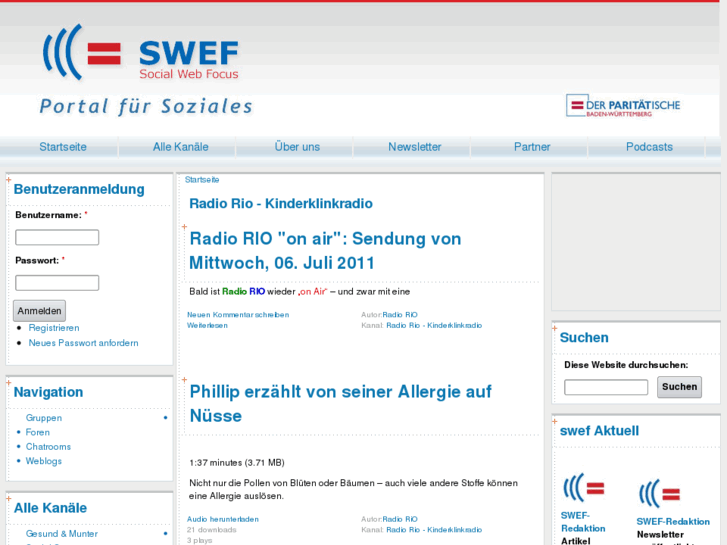This screenshot has width=727, height=545.
Task: Focus the Passwort input field
Action: [x=57, y=283]
